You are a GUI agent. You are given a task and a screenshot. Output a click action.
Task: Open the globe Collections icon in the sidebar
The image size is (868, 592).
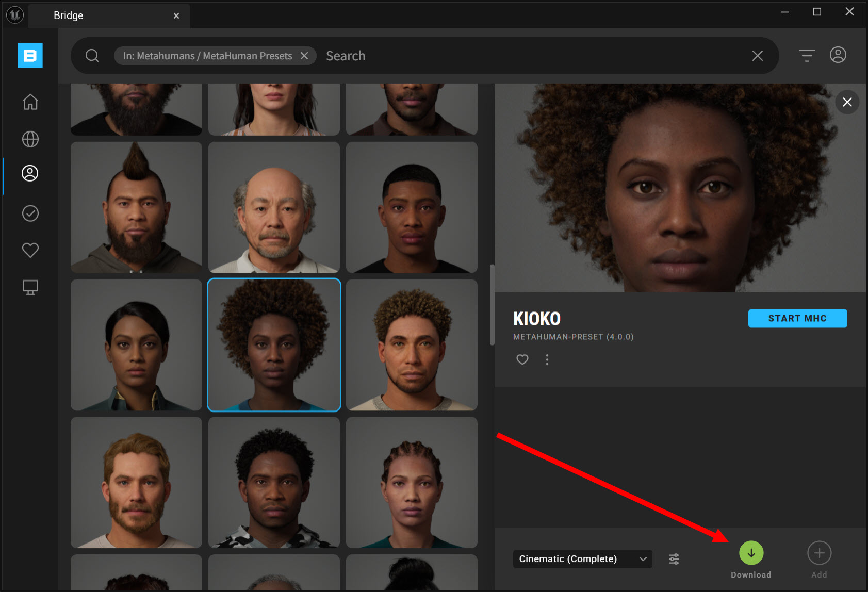tap(30, 139)
